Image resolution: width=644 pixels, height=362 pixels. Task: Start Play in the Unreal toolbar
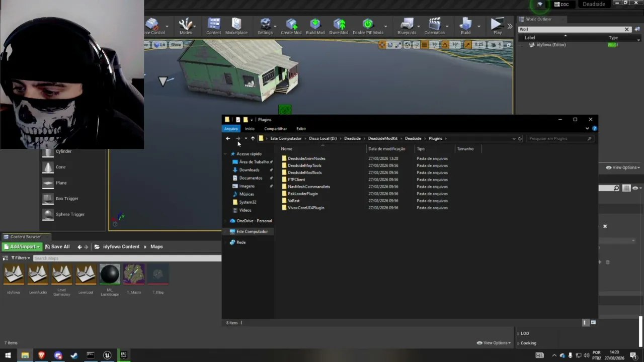497,26
